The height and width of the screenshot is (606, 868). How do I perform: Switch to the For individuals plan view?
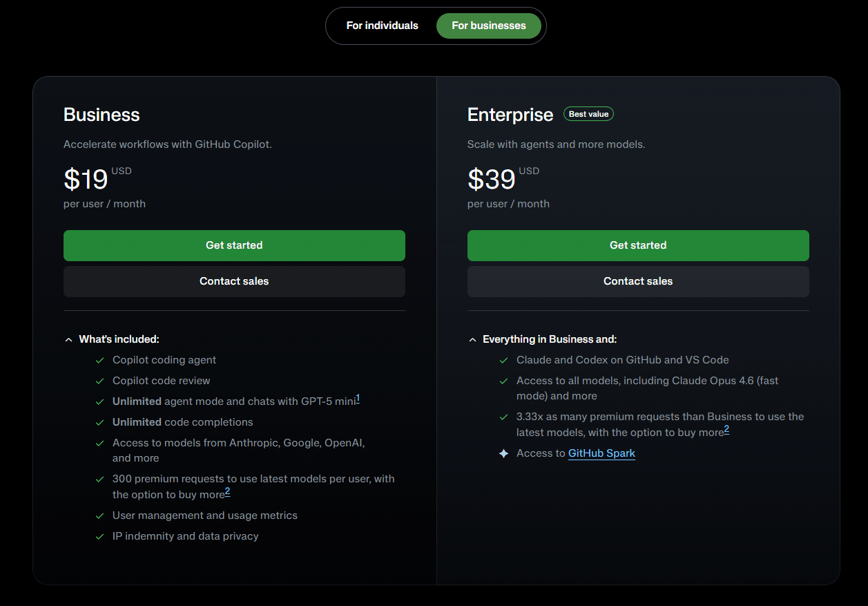pyautogui.click(x=382, y=25)
